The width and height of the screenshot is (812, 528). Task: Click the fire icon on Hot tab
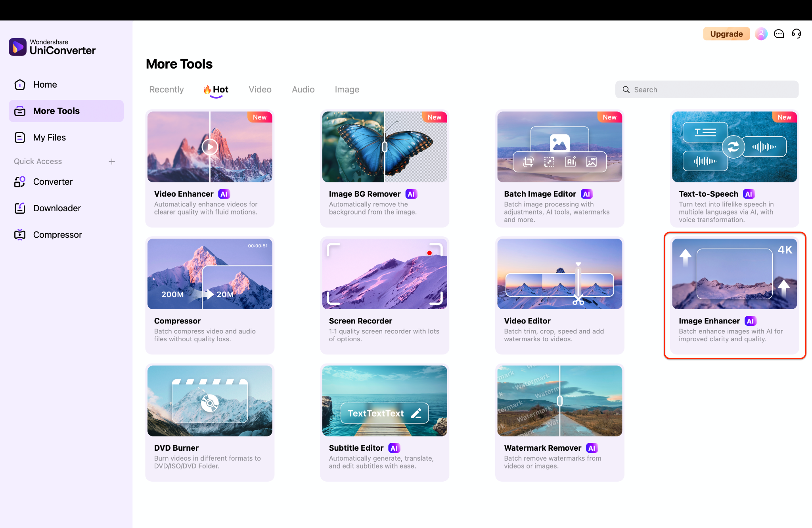pos(207,90)
